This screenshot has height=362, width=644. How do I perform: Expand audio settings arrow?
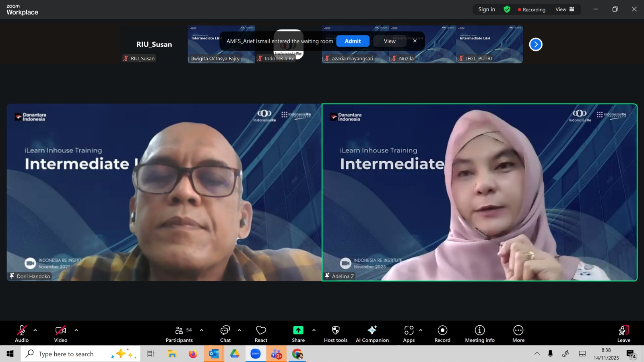click(35, 330)
